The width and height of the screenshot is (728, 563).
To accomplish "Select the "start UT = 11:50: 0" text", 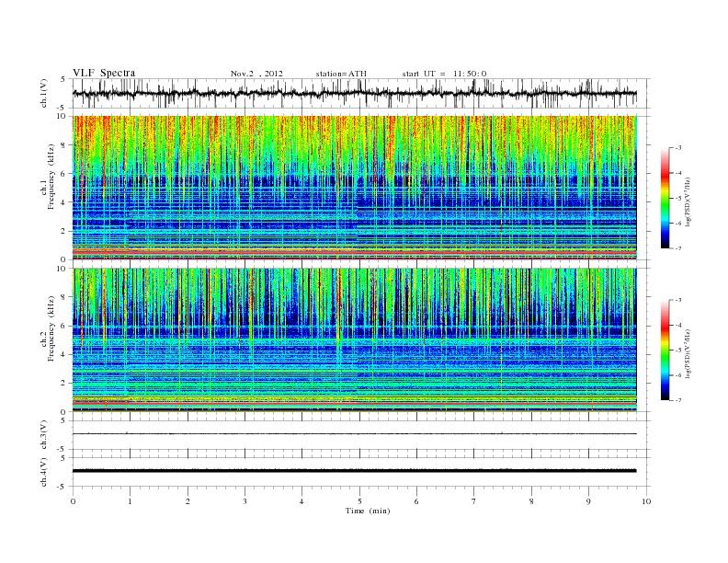I will pyautogui.click(x=444, y=74).
